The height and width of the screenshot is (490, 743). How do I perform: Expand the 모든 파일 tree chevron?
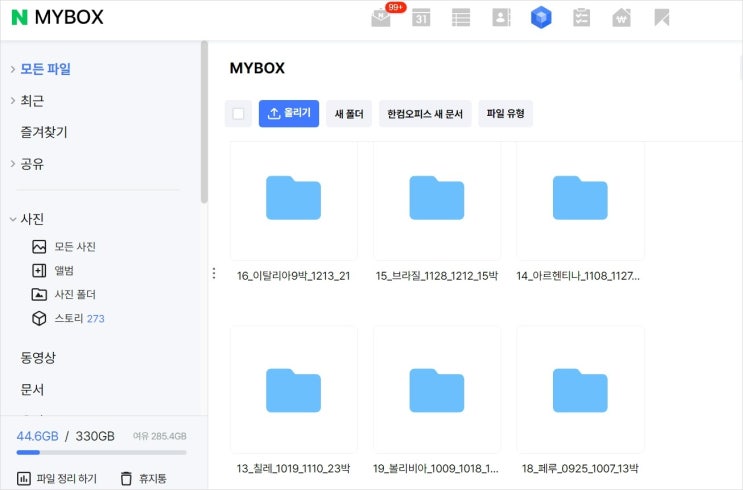(x=13, y=69)
